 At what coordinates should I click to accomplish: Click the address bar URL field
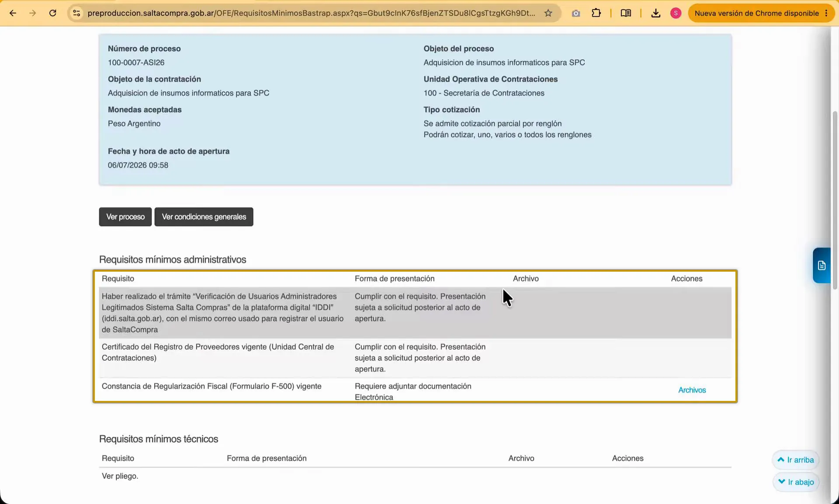pyautogui.click(x=311, y=13)
